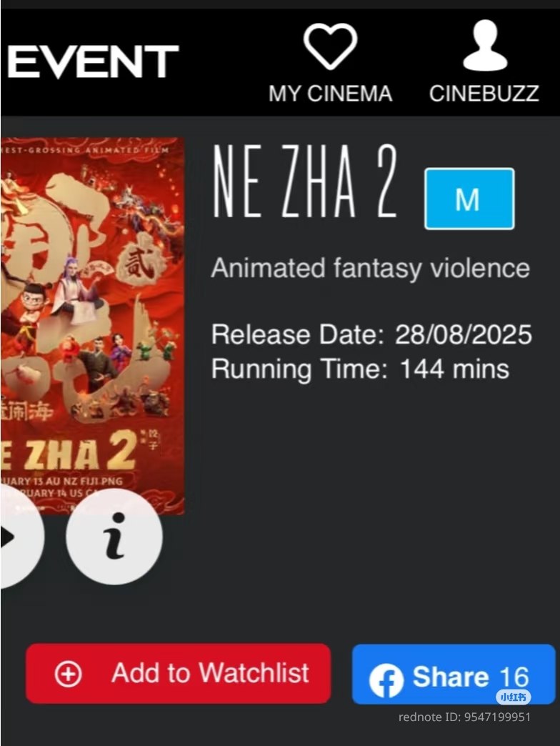Click the rednote ID text

coord(464,717)
